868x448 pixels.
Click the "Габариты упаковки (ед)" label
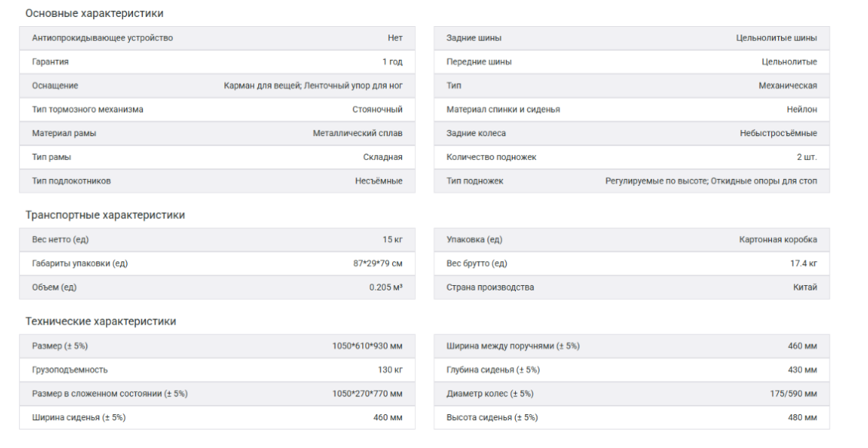pos(79,264)
